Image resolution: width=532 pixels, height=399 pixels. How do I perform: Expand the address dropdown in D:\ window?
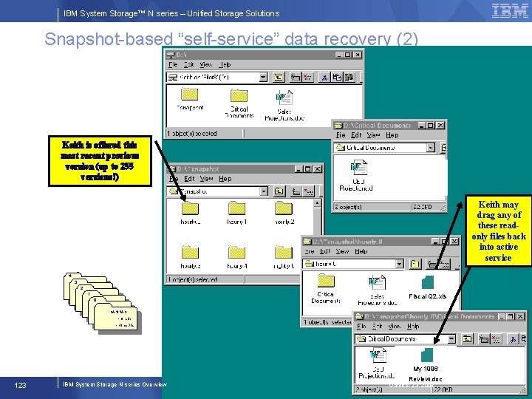click(263, 78)
